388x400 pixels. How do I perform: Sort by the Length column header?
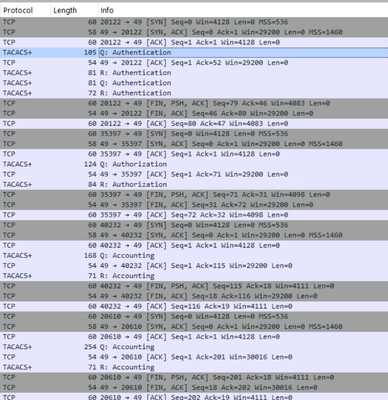pyautogui.click(x=74, y=10)
